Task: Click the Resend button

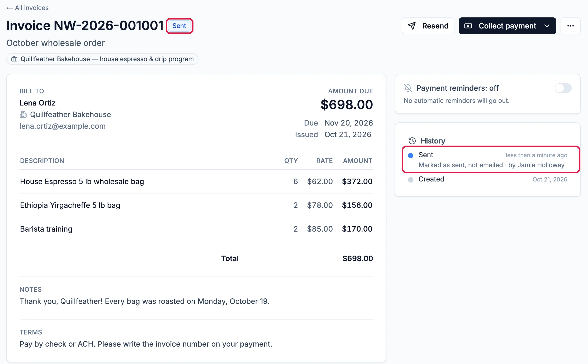Action: (428, 26)
